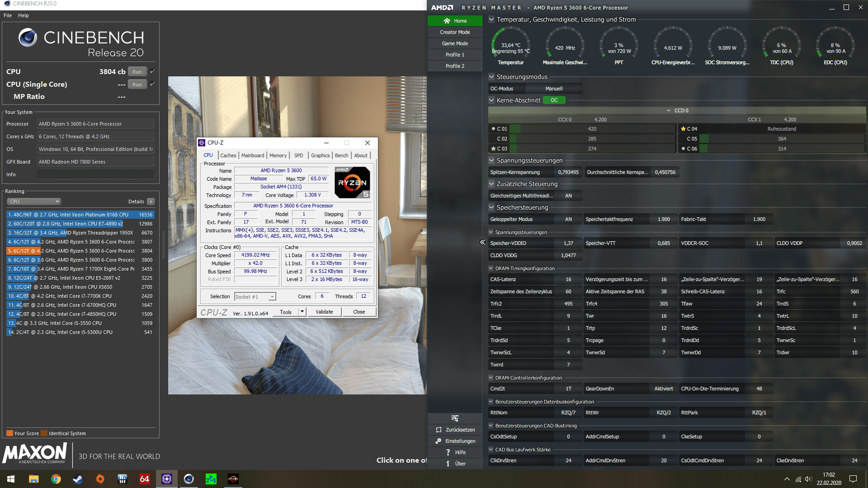Screen dimensions: 868x488
Task: Open the Home section in Ryzen Master
Action: click(x=455, y=21)
